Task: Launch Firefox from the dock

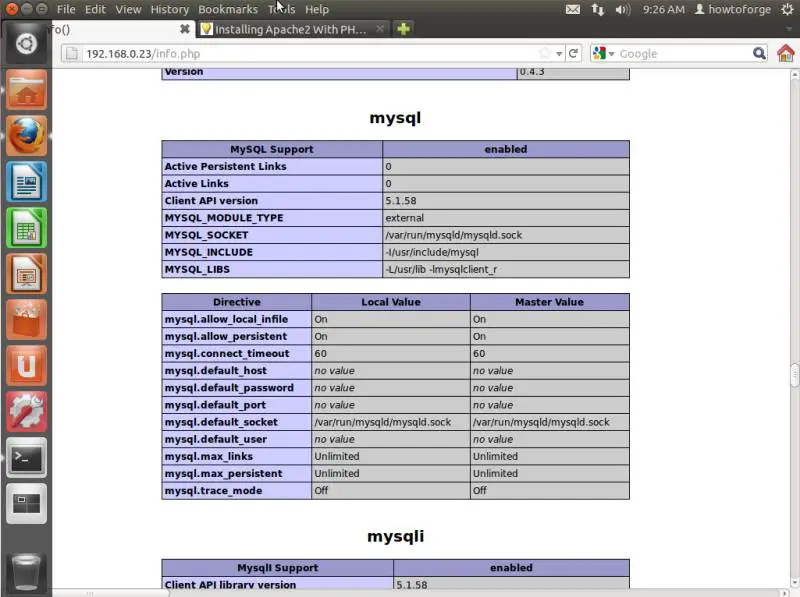Action: (x=27, y=136)
